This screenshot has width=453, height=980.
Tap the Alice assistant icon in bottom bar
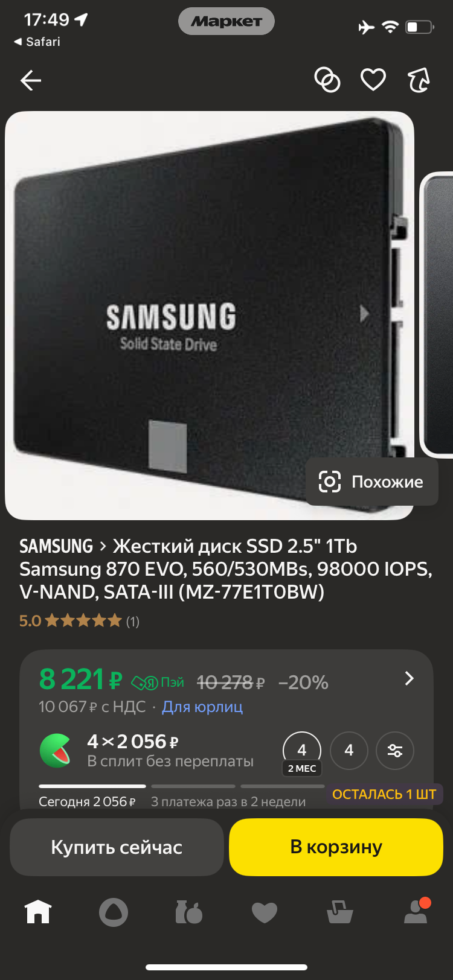pos(114,912)
